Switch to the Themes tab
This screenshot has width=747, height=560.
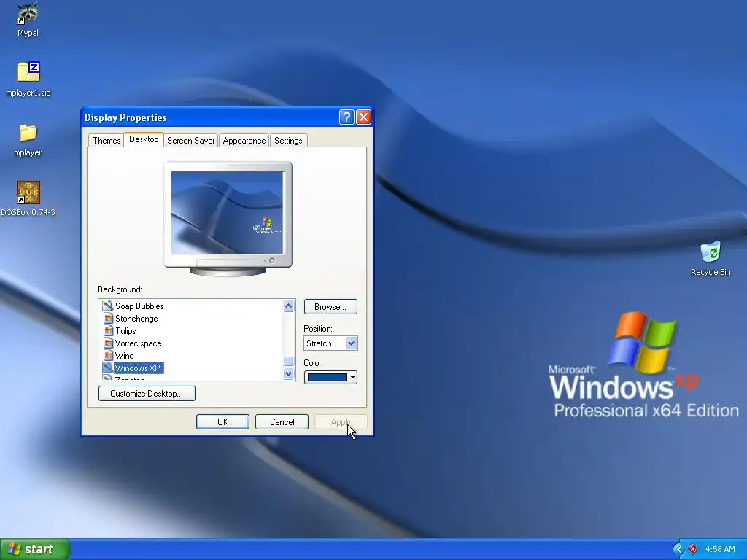point(107,141)
